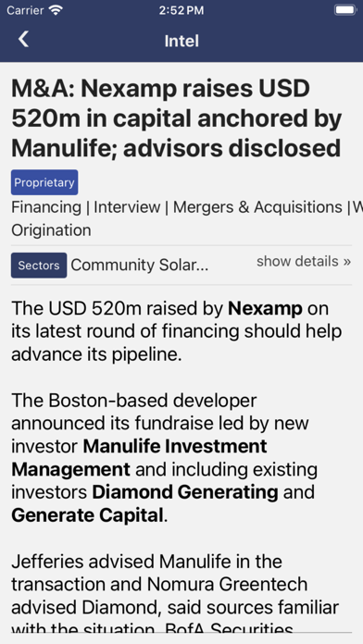Open Generate Capital company link
363x644 pixels.
87,515
